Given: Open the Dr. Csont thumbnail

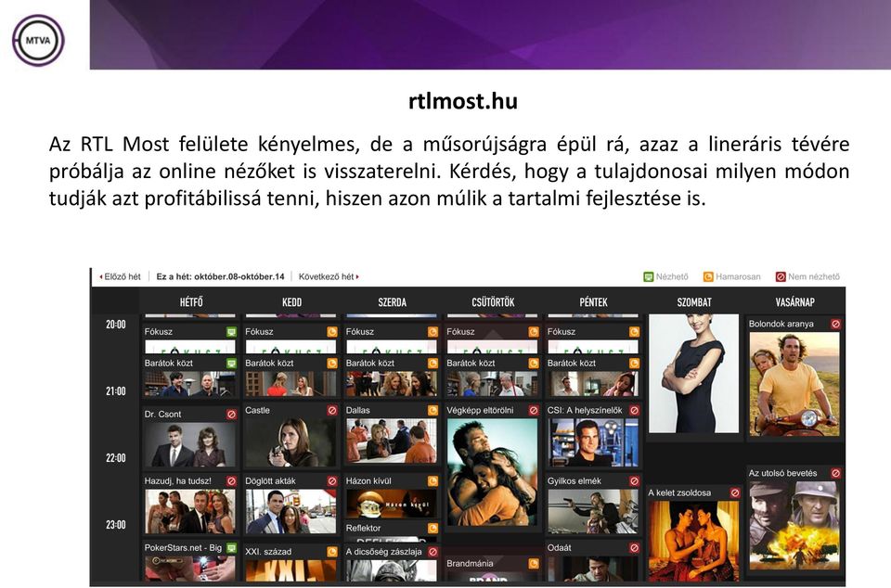Looking at the screenshot, I should pos(189,444).
